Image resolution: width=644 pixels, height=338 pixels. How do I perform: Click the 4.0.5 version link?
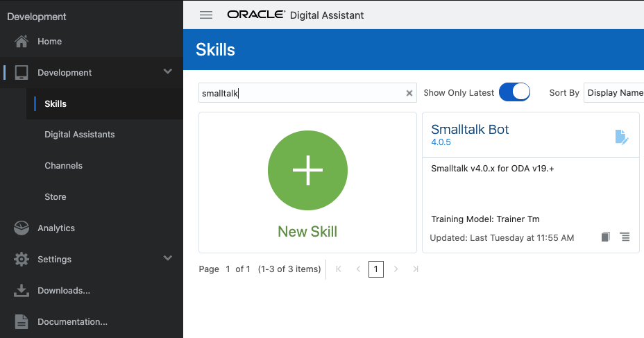coord(441,142)
